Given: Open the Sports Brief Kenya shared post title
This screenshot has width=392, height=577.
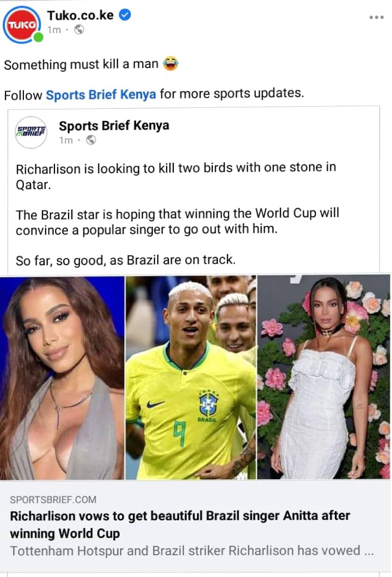Looking at the screenshot, I should pyautogui.click(x=114, y=126).
